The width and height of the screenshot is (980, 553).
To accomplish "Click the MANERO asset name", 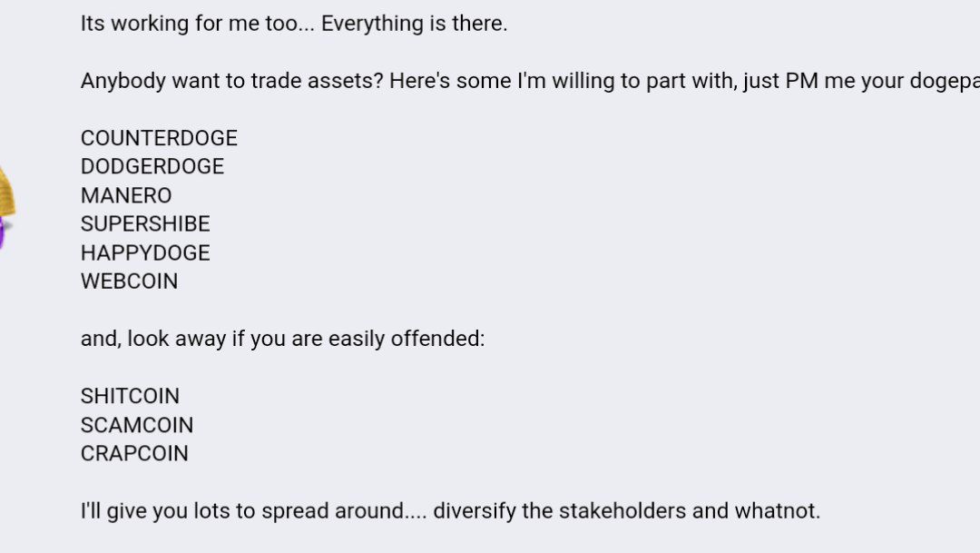I will pyautogui.click(x=126, y=195).
